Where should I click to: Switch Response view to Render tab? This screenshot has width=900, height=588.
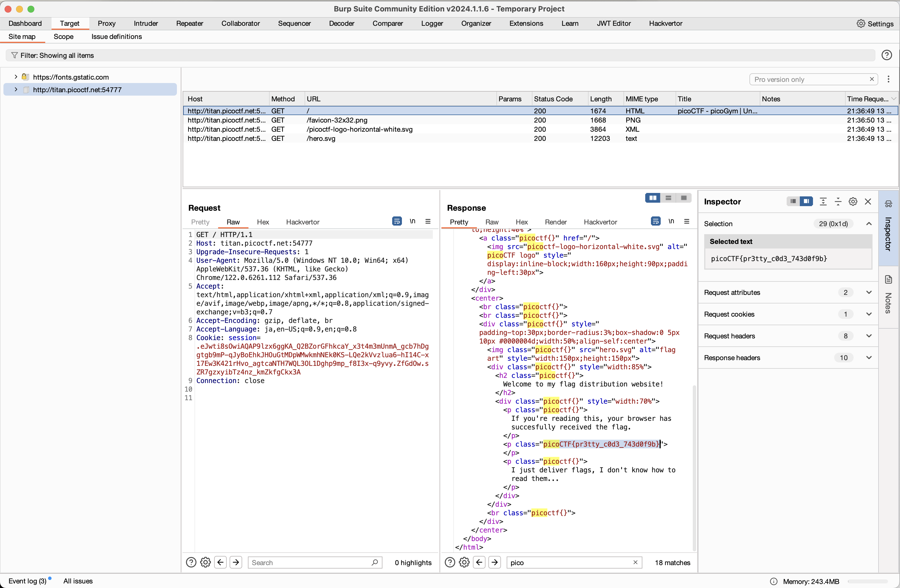click(x=555, y=222)
